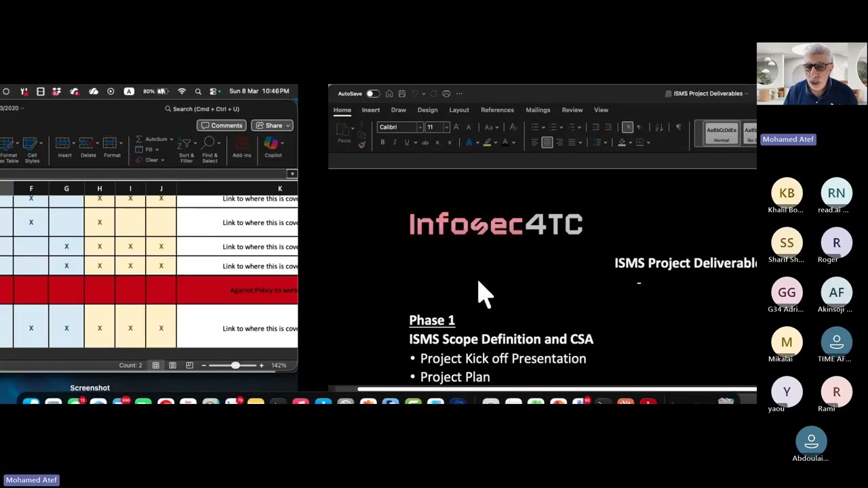This screenshot has height=488, width=868.
Task: Toggle Bold formatting in Word
Action: coord(382,142)
